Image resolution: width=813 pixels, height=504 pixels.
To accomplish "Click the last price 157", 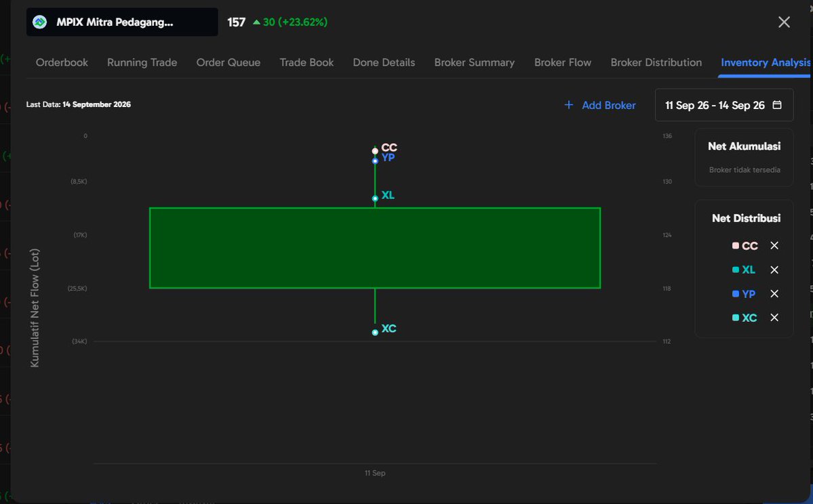I will point(236,22).
